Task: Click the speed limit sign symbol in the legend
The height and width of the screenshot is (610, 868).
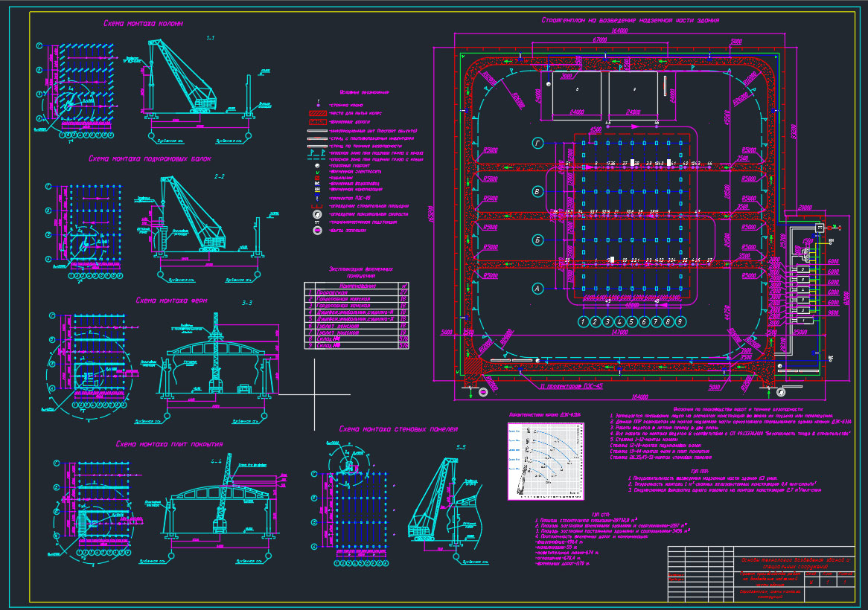Action: [x=317, y=214]
